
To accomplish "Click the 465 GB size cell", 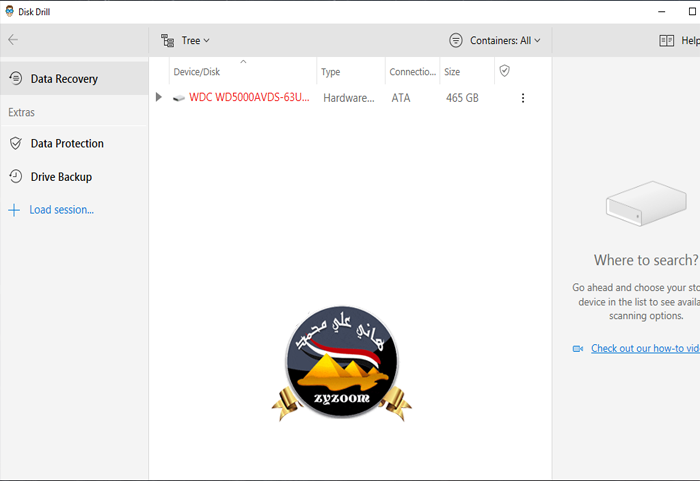I will (x=462, y=98).
